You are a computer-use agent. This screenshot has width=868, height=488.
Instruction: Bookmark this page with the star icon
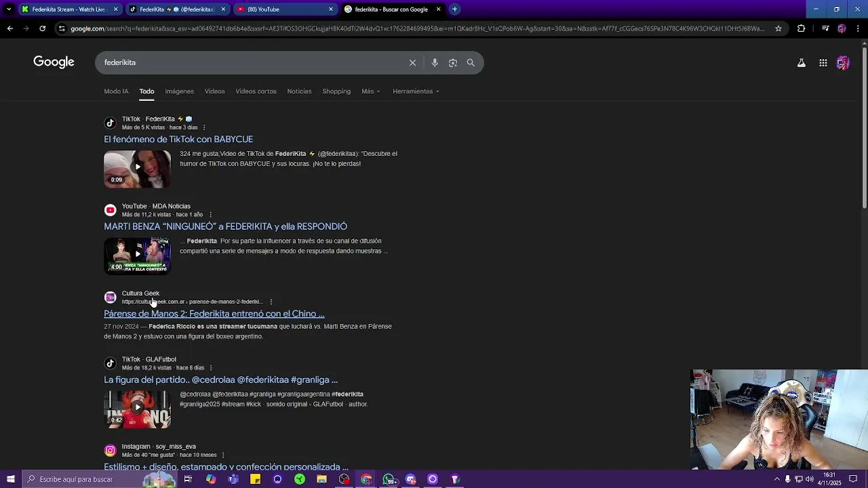click(x=778, y=28)
